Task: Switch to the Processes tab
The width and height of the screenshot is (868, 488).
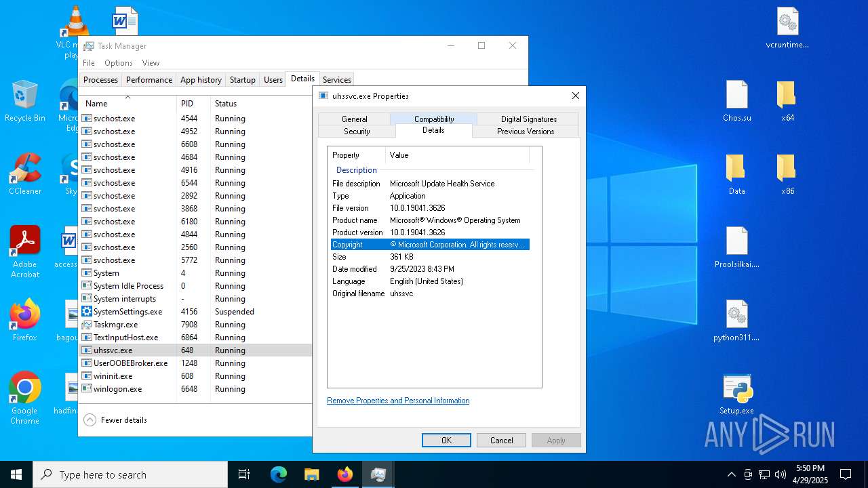Action: click(x=100, y=80)
